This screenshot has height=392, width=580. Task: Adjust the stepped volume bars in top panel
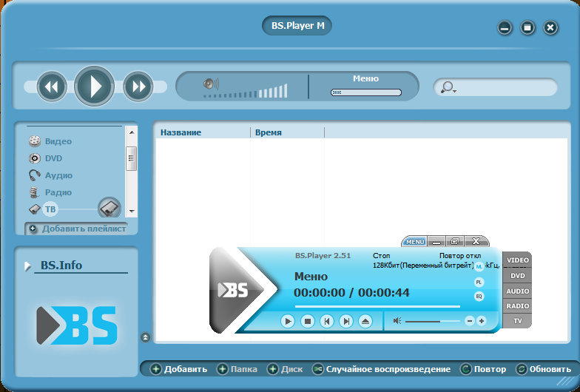(x=246, y=92)
